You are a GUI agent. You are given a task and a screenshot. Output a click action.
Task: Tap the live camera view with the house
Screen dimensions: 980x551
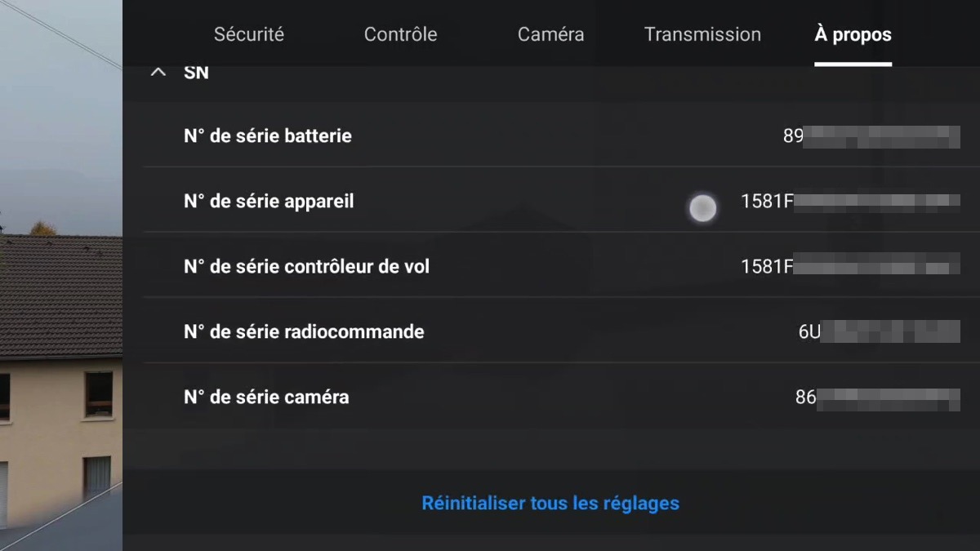click(x=61, y=275)
